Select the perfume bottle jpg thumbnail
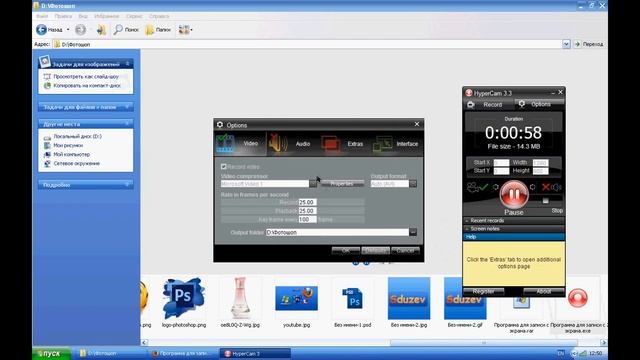Viewport: 640px width, 360px height. 240,298
